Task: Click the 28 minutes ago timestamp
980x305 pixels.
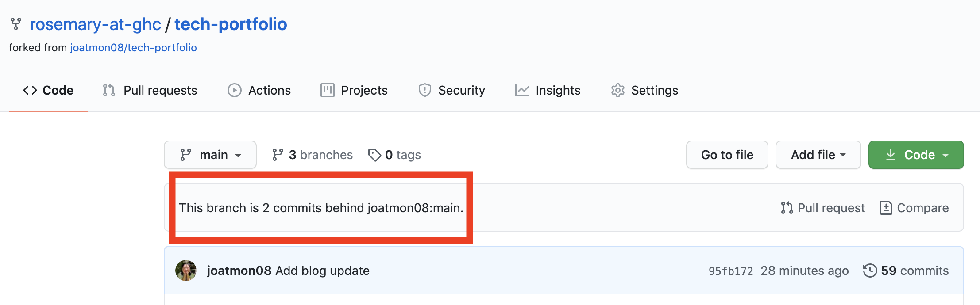Action: [x=805, y=271]
